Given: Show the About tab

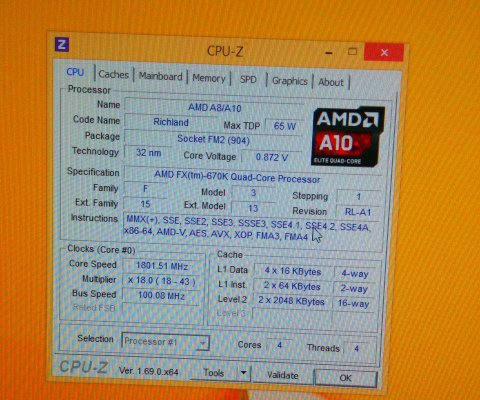Looking at the screenshot, I should (331, 82).
